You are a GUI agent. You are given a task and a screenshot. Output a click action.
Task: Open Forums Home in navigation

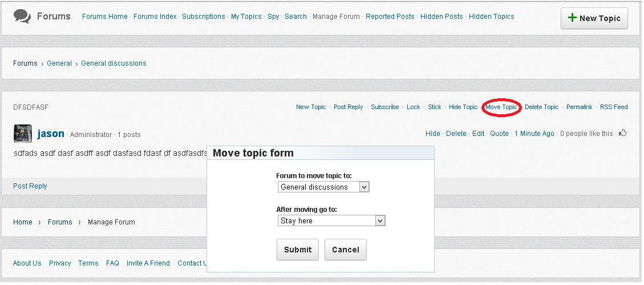104,17
